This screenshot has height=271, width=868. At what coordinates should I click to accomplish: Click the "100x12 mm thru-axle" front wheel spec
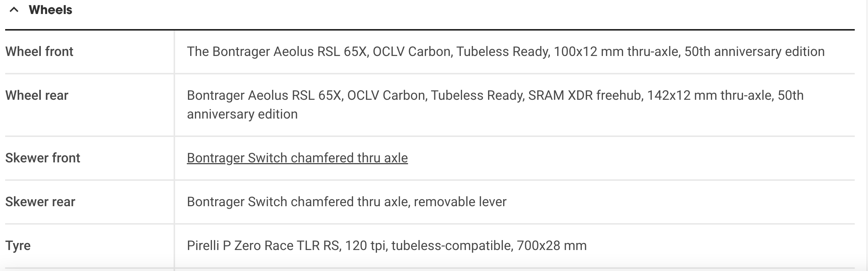coord(616,52)
